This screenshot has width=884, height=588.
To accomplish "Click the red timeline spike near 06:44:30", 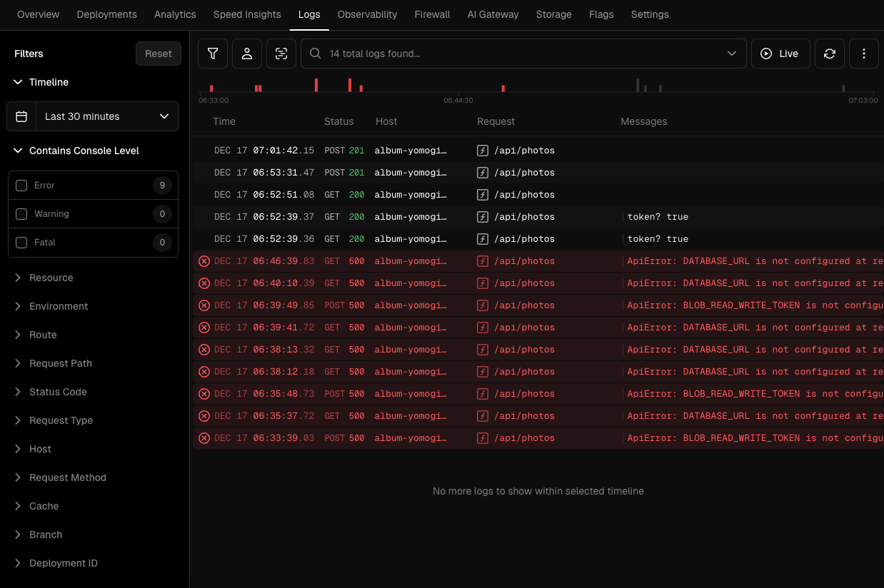I will (503, 87).
